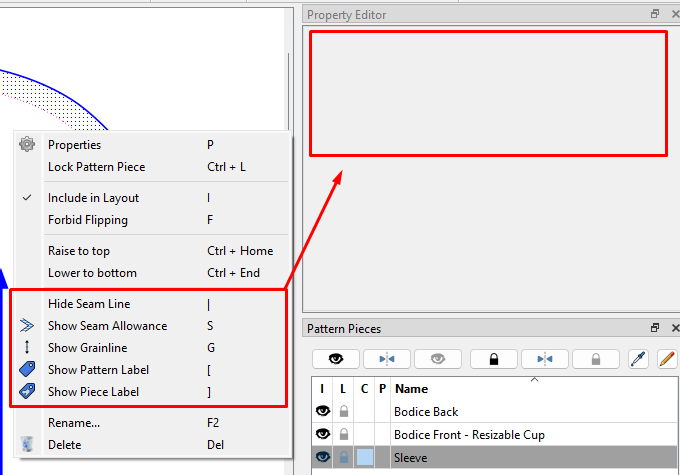This screenshot has width=680, height=475.
Task: Click the black padlock lock-all button
Action: coord(494,358)
